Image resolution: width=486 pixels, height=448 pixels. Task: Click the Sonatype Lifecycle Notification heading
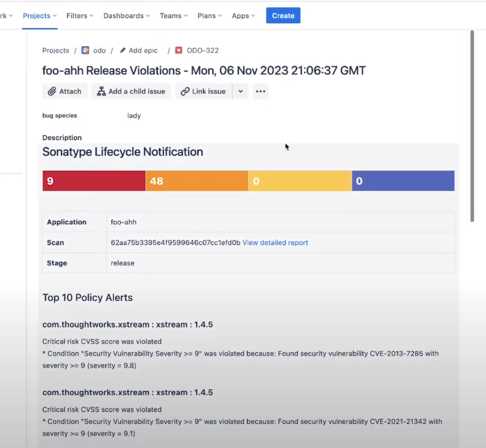click(123, 152)
